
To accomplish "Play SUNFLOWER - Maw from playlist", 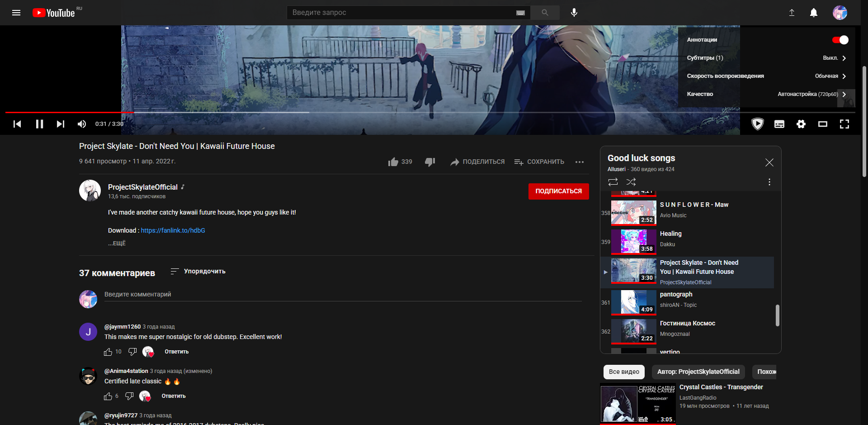I will pos(687,213).
